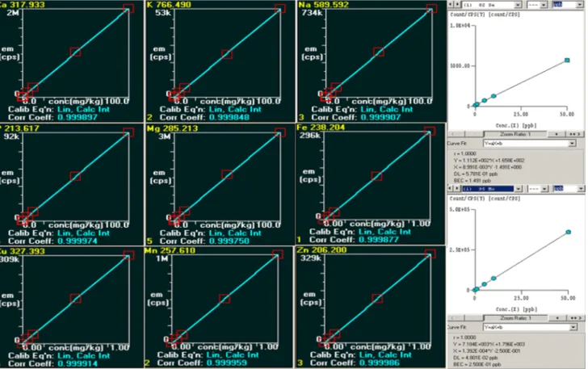Viewport: 588px width, 369px height.
Task: Select the Na 589.592 plot title
Action: coord(323,5)
